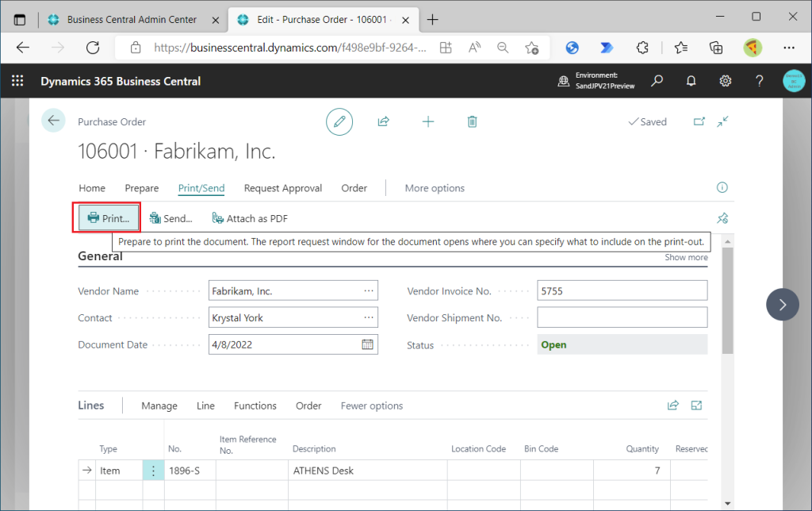Click the share icon in header
This screenshot has height=511, width=812.
(x=383, y=121)
